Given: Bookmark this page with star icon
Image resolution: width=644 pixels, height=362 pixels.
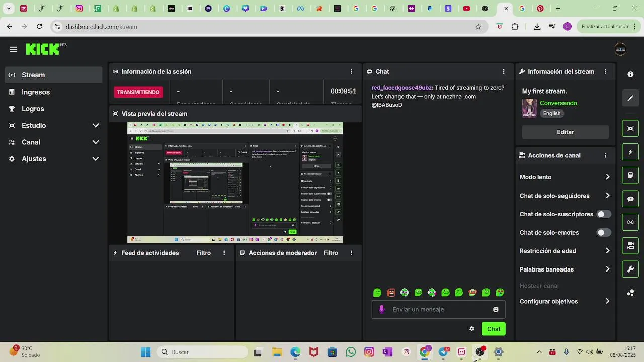Looking at the screenshot, I should coord(478,27).
